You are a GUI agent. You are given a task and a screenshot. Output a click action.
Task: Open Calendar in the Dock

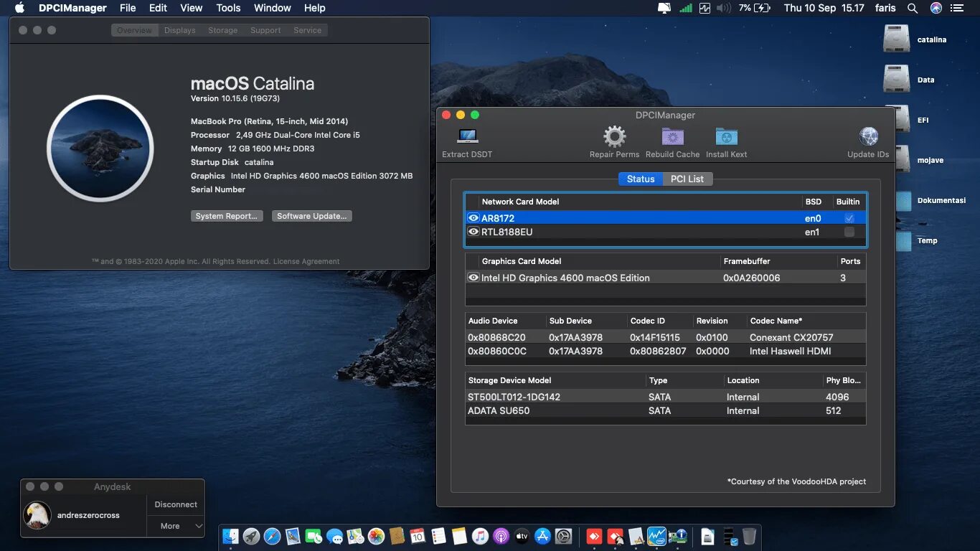pyautogui.click(x=418, y=536)
